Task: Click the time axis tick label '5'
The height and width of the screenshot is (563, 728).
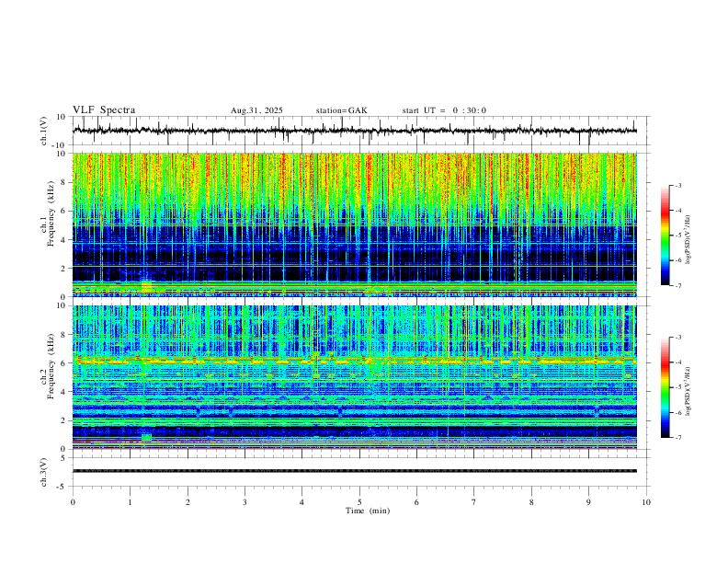Action: click(x=359, y=502)
